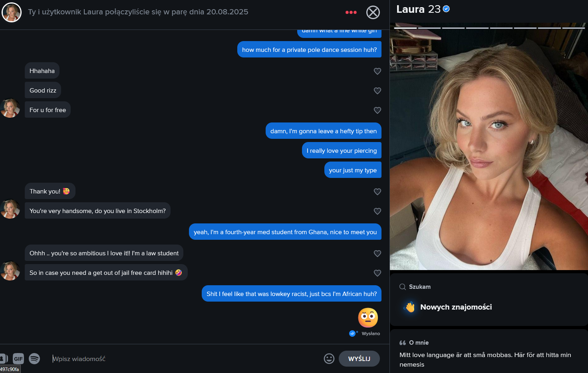Open the emoji picker smiley icon
The height and width of the screenshot is (373, 588).
pos(329,359)
